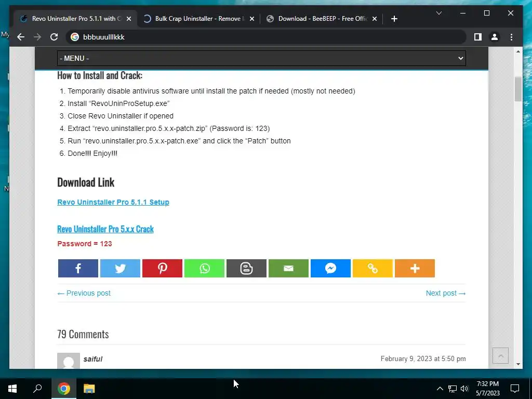Image resolution: width=532 pixels, height=399 pixels.
Task: Click How to Install and Crack heading
Action: click(x=100, y=75)
